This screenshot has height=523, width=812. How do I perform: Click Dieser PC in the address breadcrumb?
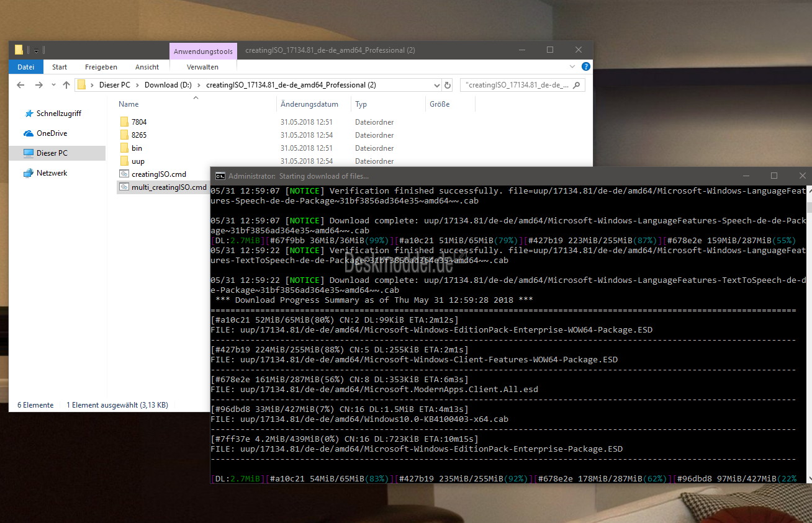tap(115, 85)
